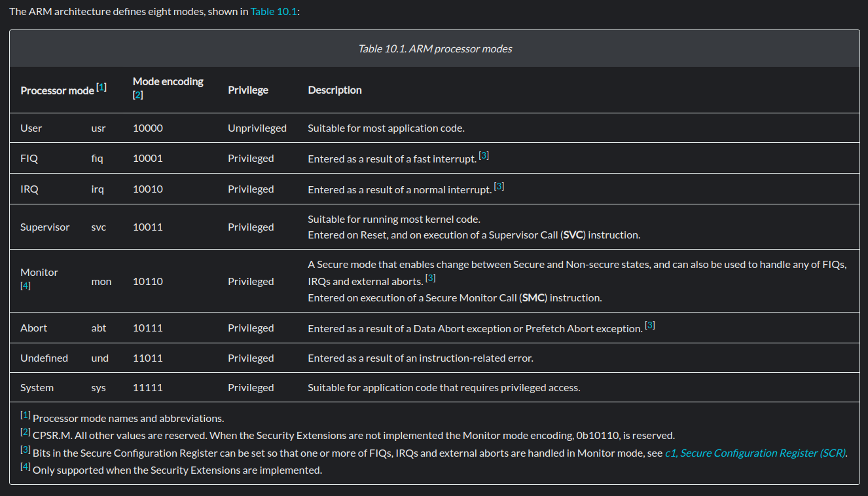Click the 'Description' column header
The width and height of the screenshot is (868, 496).
tap(335, 90)
